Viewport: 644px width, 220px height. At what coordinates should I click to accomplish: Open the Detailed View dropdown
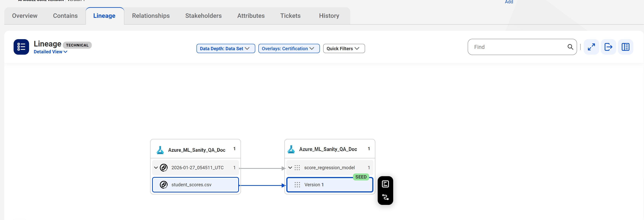50,52
